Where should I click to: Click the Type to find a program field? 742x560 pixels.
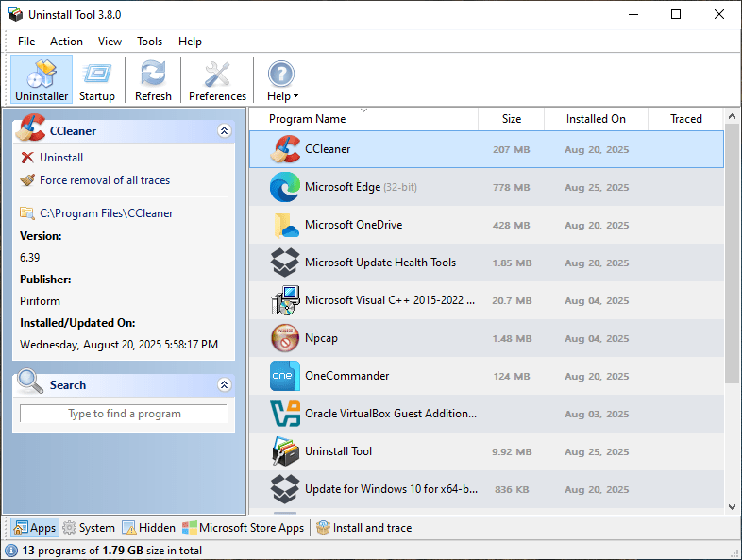(x=124, y=414)
